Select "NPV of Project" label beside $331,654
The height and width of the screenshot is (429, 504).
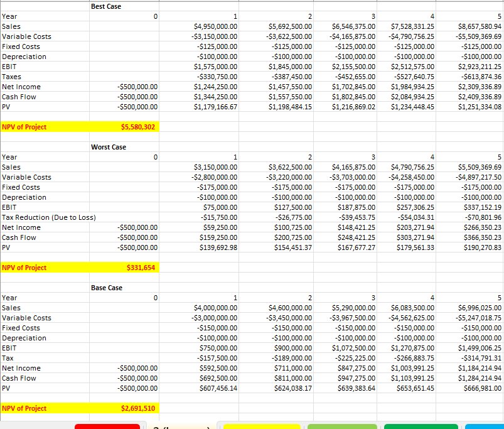point(24,268)
